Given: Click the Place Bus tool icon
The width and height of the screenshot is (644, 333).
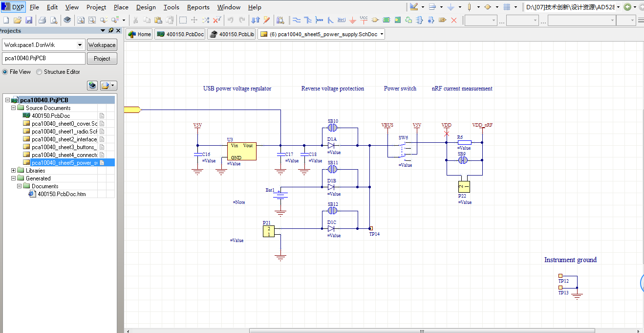Looking at the screenshot, I should tap(308, 20).
